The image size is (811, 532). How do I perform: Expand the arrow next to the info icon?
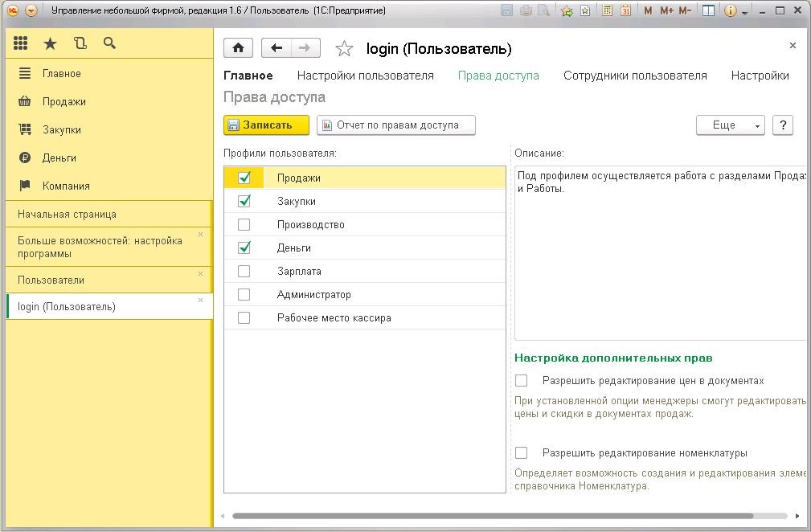745,12
